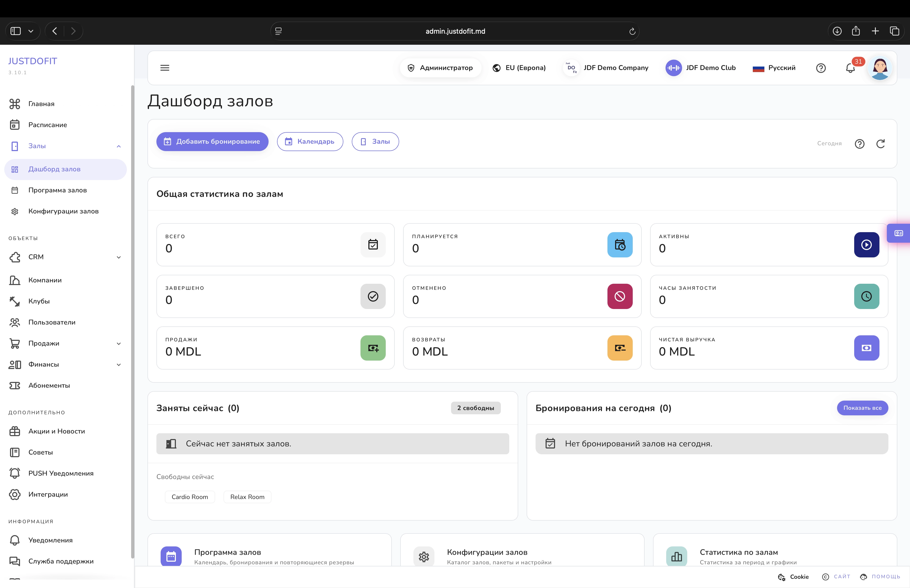The image size is (910, 588).
Task: Click the Safari address bar
Action: pyautogui.click(x=455, y=31)
